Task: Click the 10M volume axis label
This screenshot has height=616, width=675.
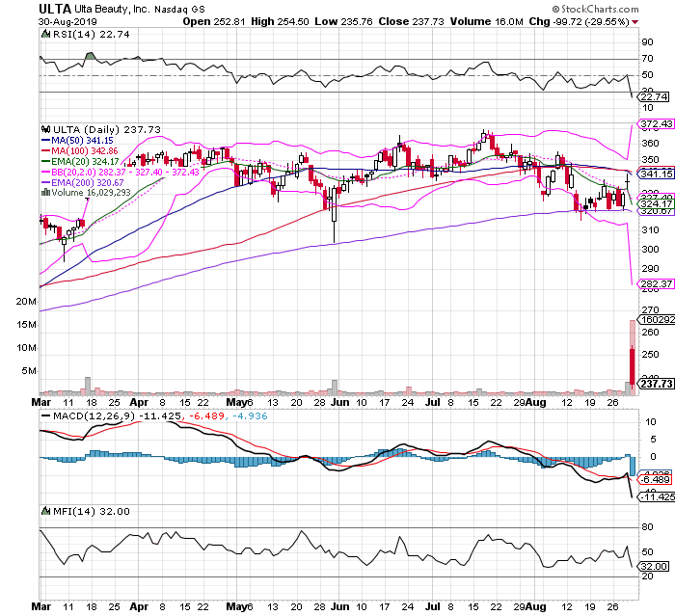Action: point(26,347)
